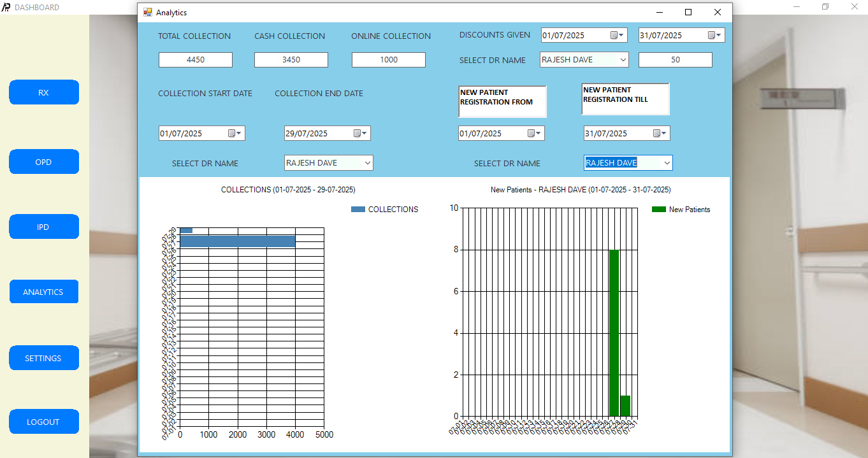Open New Patient Registration From calendar
Viewport: 868px width, 458px height.
point(534,134)
